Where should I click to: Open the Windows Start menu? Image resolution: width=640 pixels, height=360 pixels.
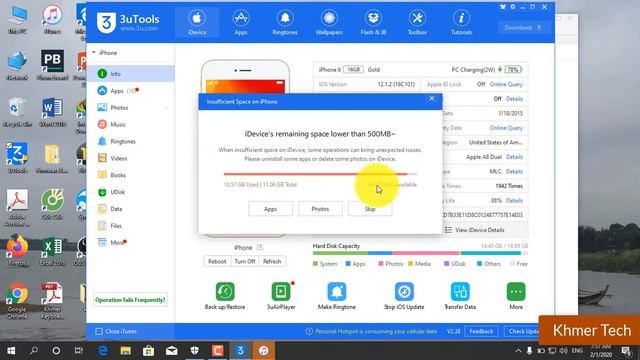(x=11, y=351)
